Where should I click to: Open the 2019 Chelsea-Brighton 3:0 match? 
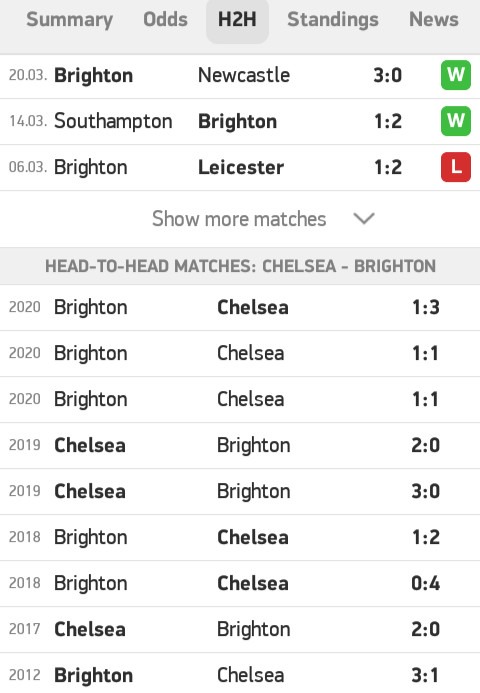(x=240, y=491)
